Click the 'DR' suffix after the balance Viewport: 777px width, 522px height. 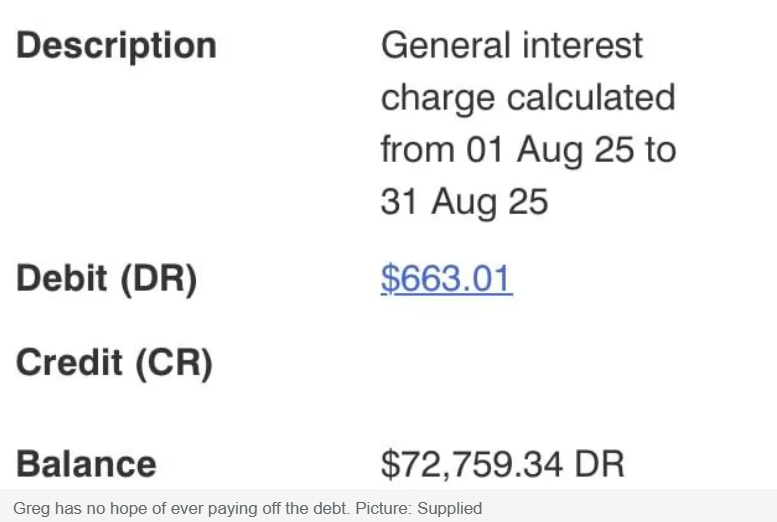(x=600, y=464)
